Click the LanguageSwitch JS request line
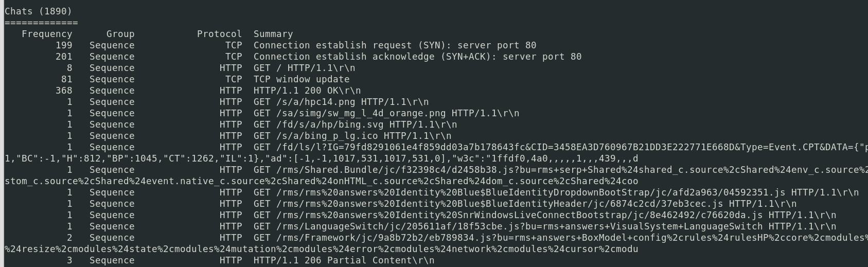The height and width of the screenshot is (267, 868). click(545, 226)
